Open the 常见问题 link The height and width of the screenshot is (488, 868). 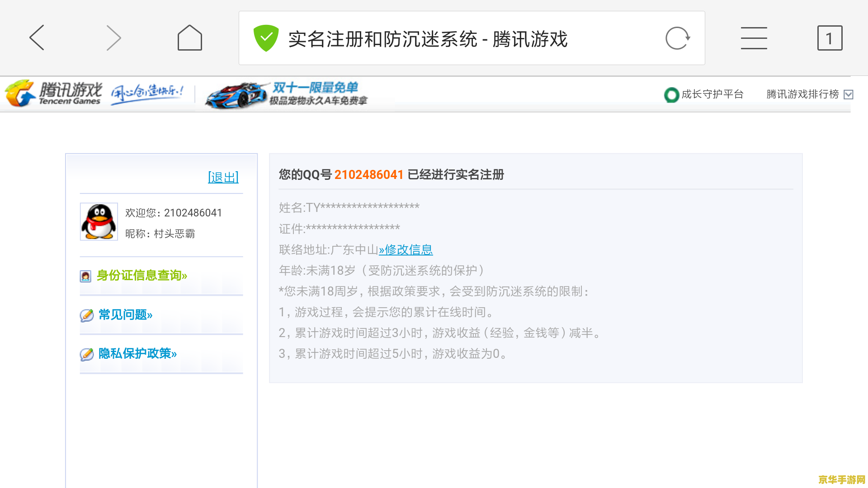point(126,314)
